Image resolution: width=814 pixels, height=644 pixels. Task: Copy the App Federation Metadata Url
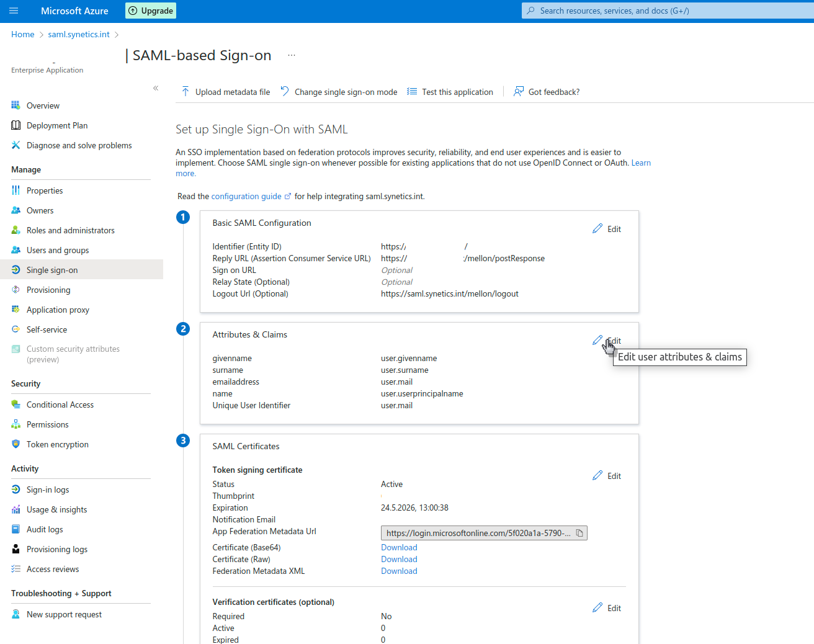pos(579,533)
